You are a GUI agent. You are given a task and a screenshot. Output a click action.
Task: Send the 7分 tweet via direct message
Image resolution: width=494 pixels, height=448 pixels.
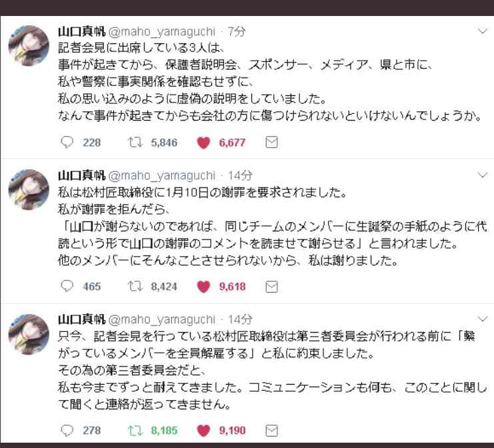(x=271, y=142)
